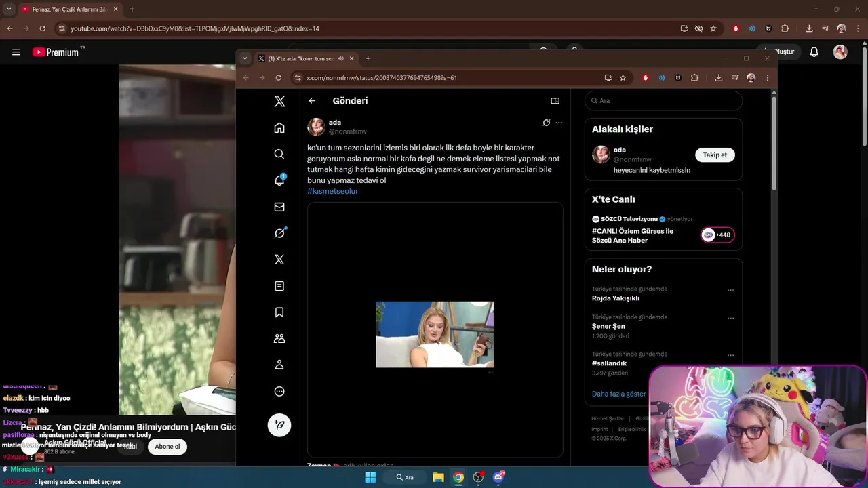Click Daha fazla göster under trends
This screenshot has width=868, height=488.
tap(618, 394)
